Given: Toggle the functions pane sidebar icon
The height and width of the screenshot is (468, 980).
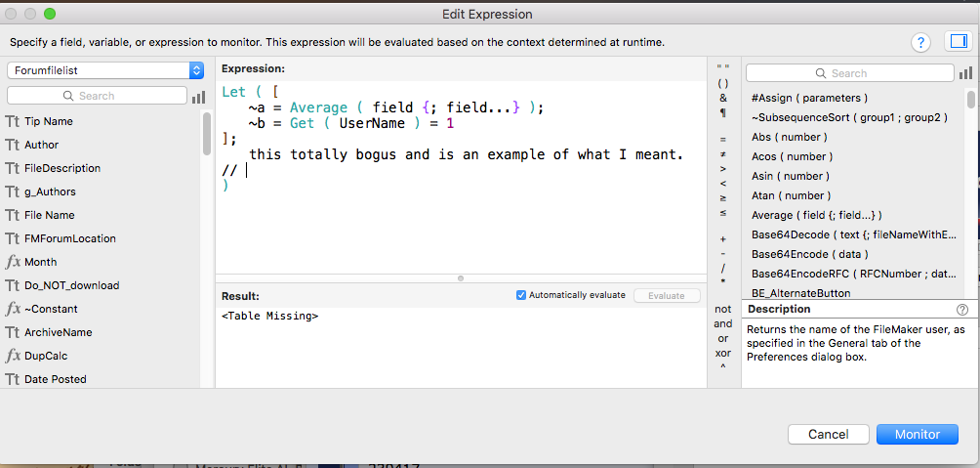Looking at the screenshot, I should click(959, 41).
